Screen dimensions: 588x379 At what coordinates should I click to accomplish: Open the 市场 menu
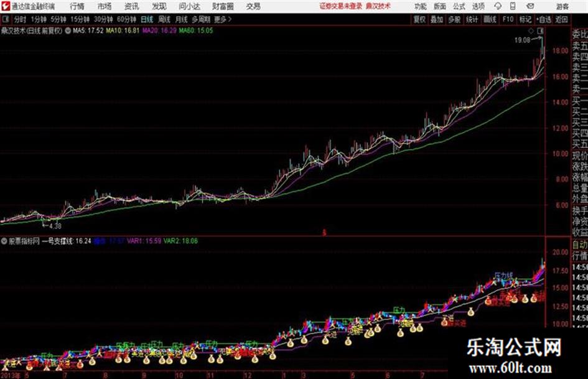tap(105, 6)
